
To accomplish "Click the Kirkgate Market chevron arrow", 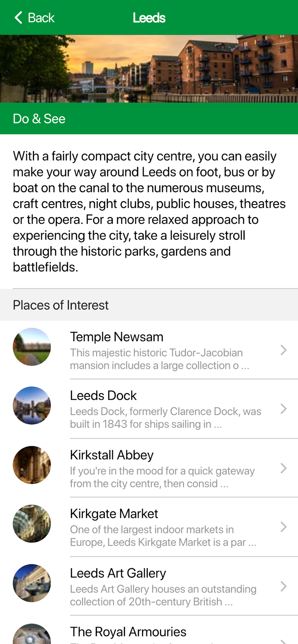I will (283, 527).
